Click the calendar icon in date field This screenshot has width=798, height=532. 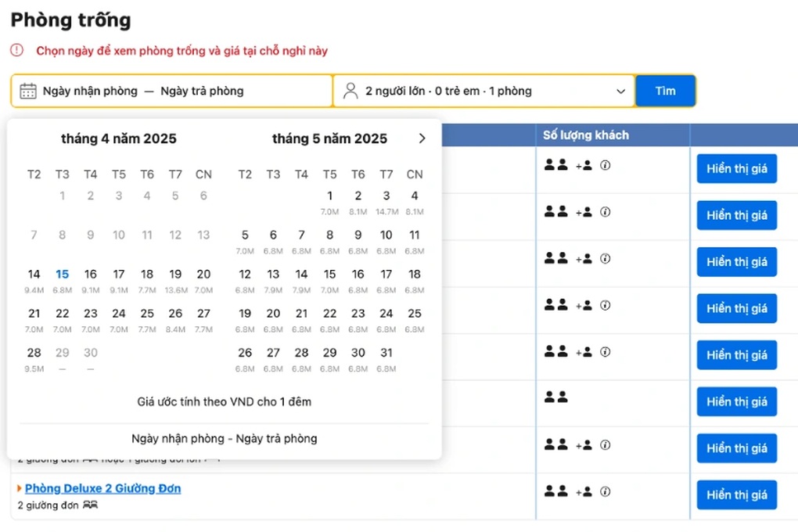(x=28, y=91)
